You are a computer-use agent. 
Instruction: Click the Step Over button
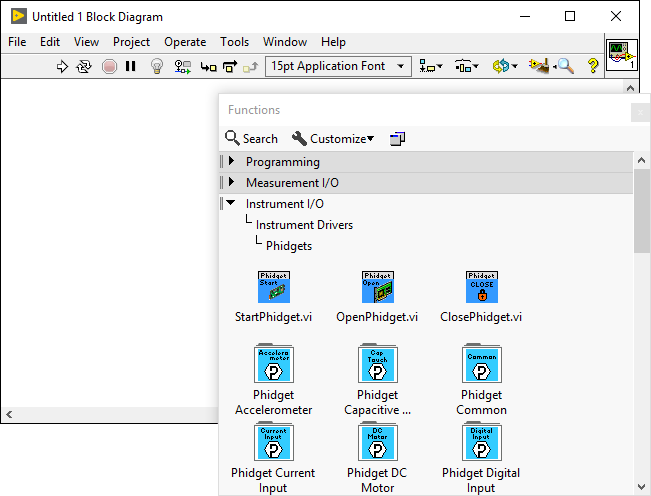230,66
